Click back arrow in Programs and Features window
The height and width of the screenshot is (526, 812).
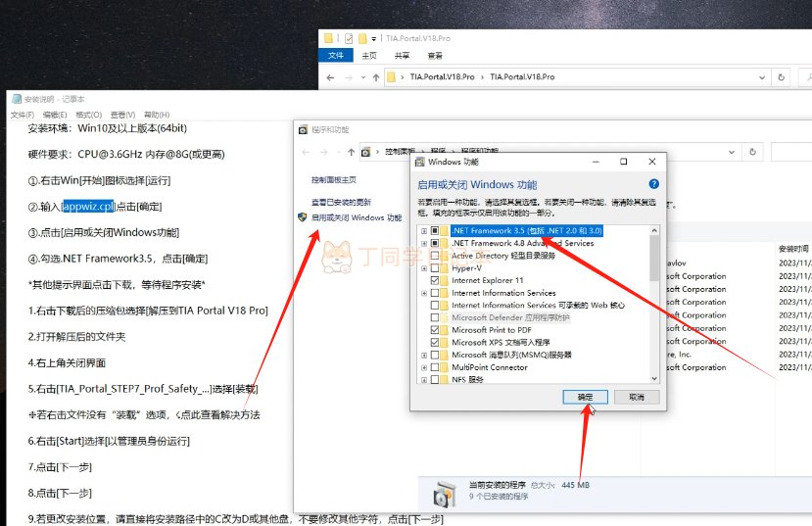pos(306,152)
